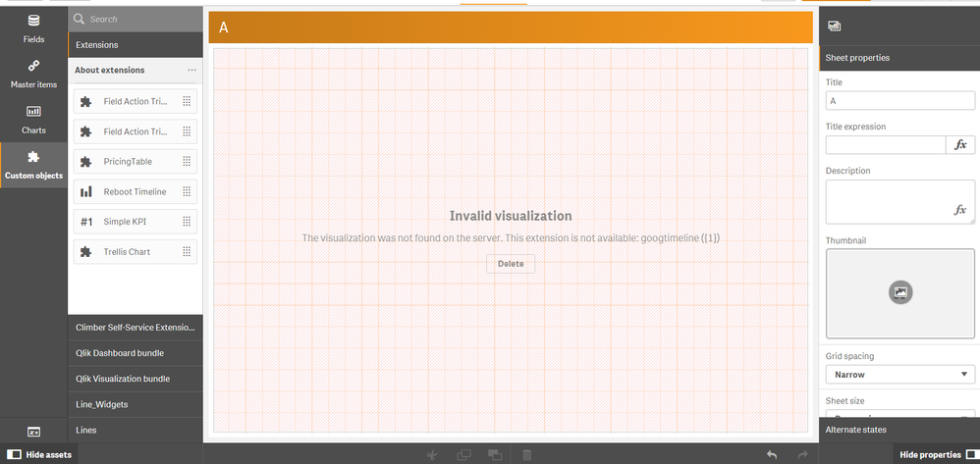
Task: Click the paste icon in bottom toolbar
Action: 495,454
